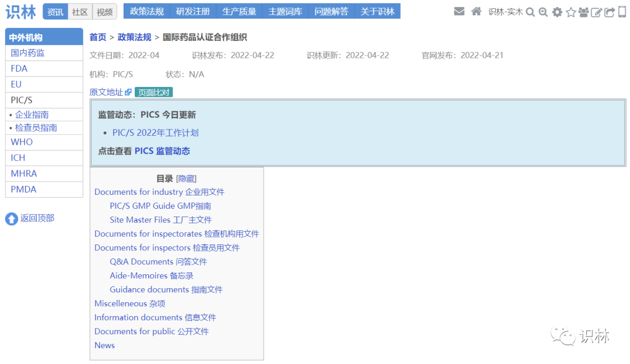This screenshot has width=630, height=364.
Task: Jump to Documents for public 公开文件
Action: 152,331
